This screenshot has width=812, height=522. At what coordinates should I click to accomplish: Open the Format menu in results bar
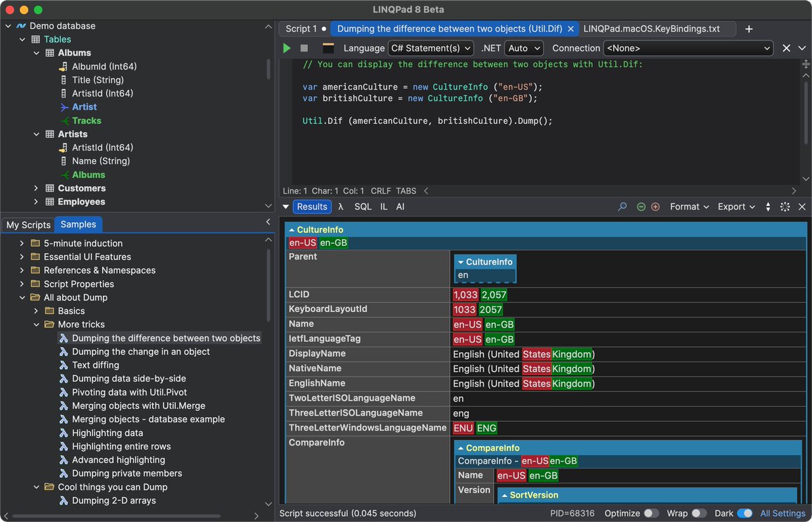coord(690,206)
